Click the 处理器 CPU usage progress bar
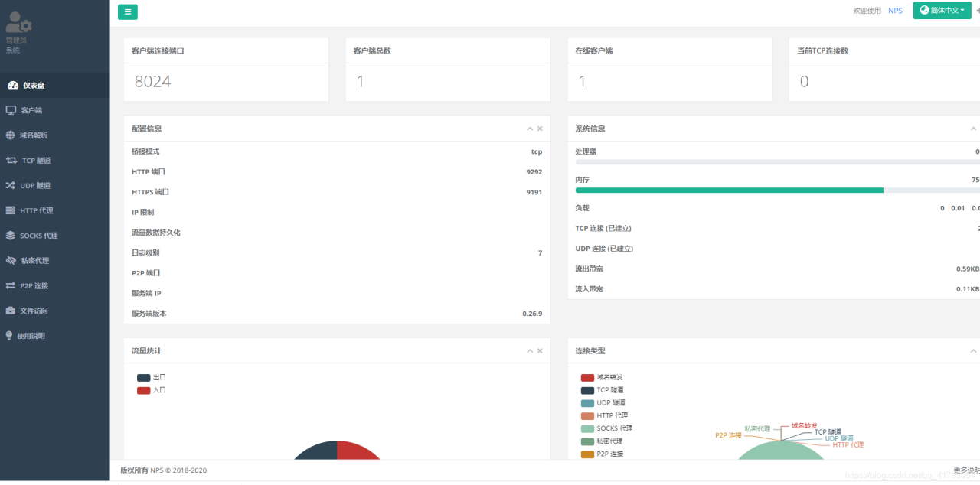 778,162
